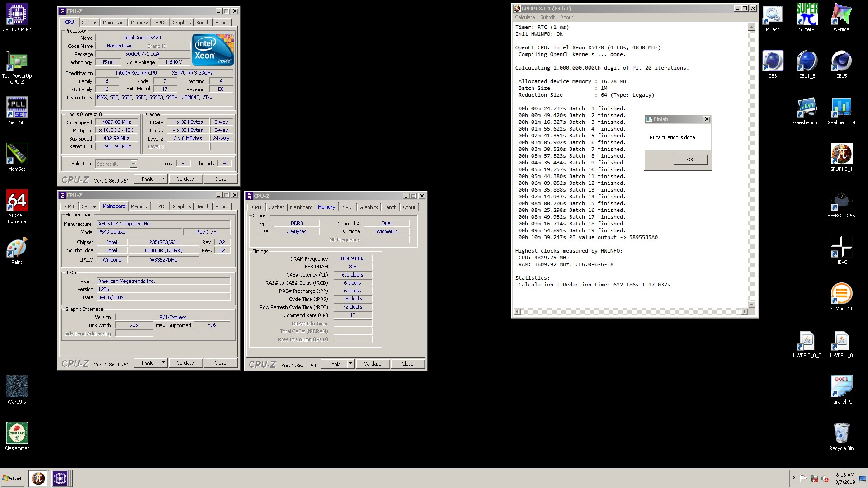The height and width of the screenshot is (488, 868).
Task: Open the MemSet desktop shortcut
Action: pyautogui.click(x=17, y=157)
